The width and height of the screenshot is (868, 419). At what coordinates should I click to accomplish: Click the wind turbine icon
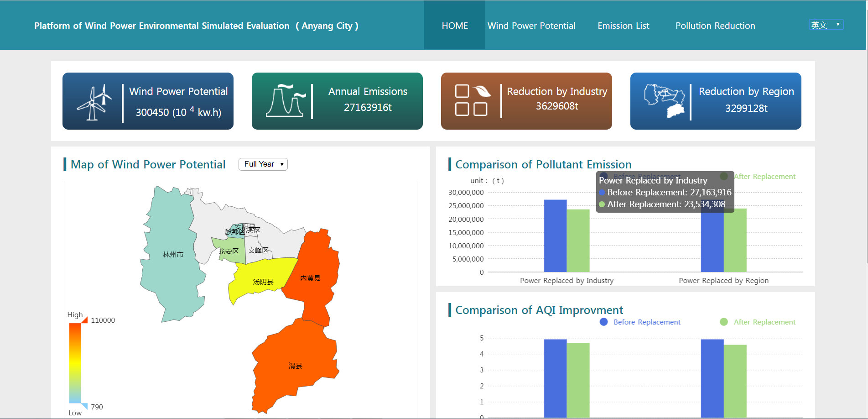(94, 102)
